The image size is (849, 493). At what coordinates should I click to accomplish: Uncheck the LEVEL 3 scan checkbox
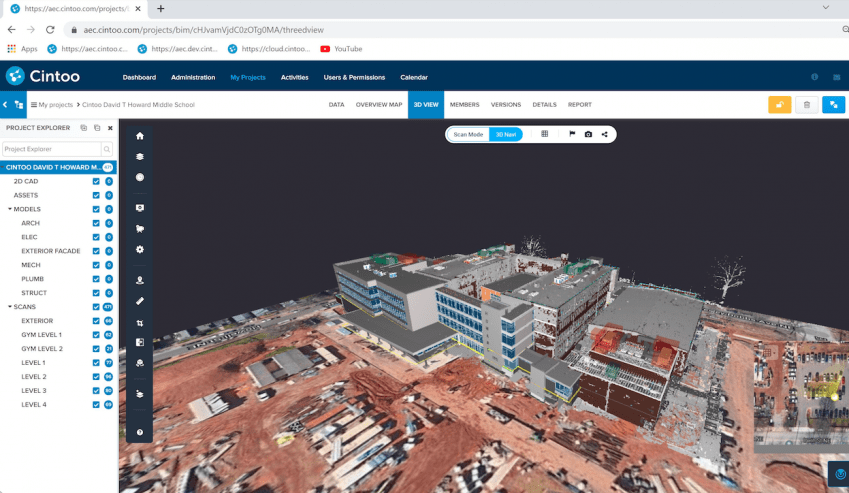pyautogui.click(x=96, y=390)
